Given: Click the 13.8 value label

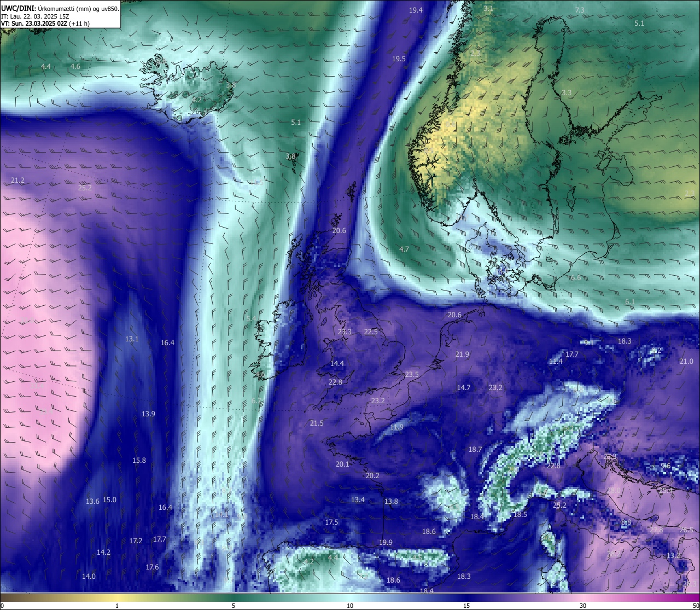Looking at the screenshot, I should click(x=391, y=502).
